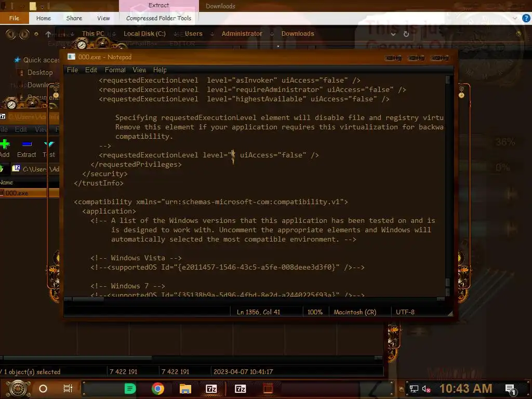Click Notepad title bar icon
The height and width of the screenshot is (399, 532).
click(x=71, y=57)
